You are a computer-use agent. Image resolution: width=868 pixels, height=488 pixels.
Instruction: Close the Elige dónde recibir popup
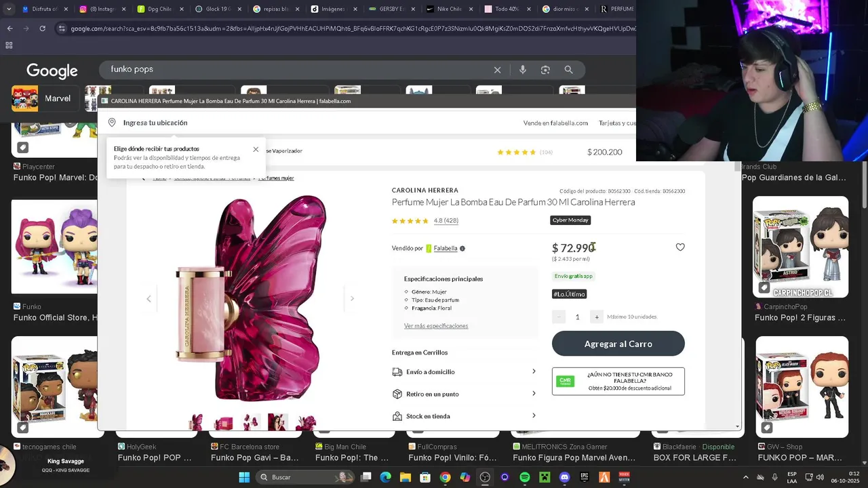pos(256,149)
